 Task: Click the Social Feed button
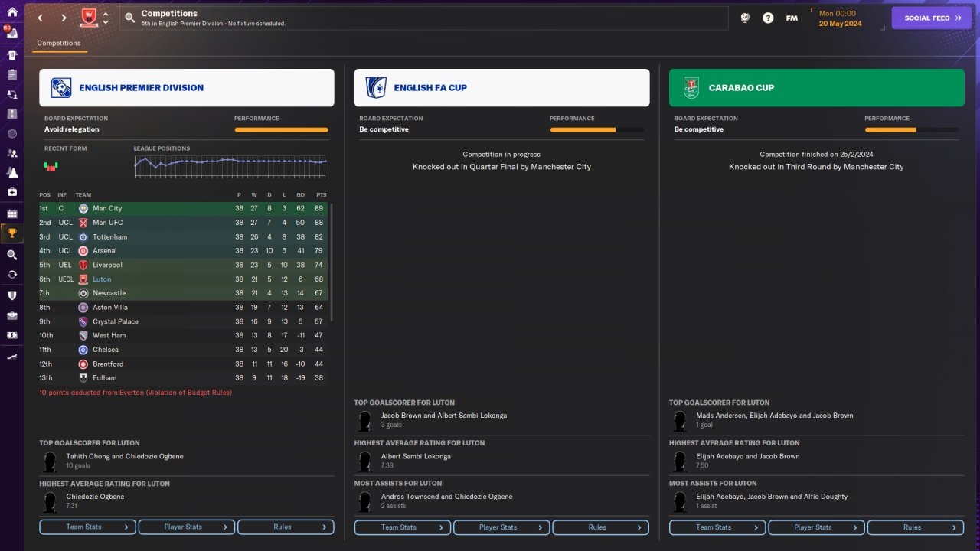[x=932, y=18]
